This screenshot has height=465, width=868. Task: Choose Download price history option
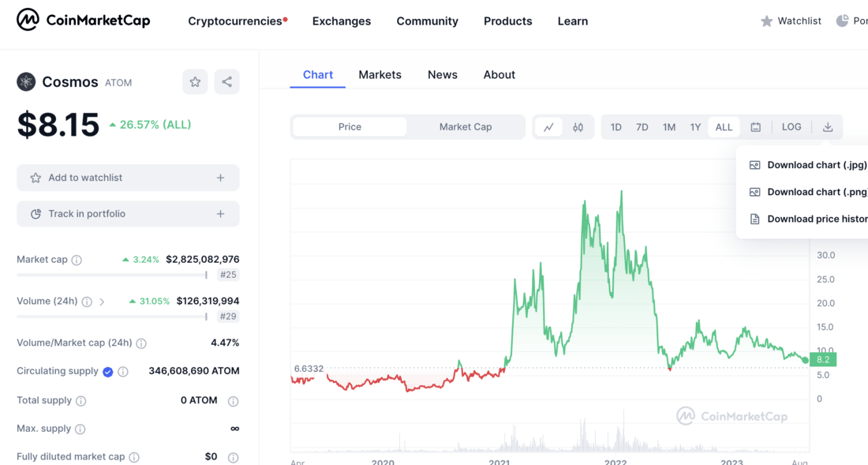[x=807, y=219]
